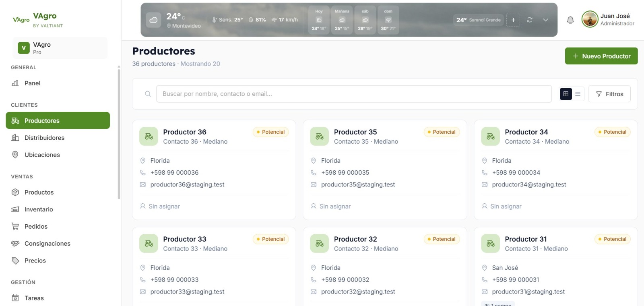Click the sidebar vertical scrollbar
The height and width of the screenshot is (306, 644).
click(119, 133)
